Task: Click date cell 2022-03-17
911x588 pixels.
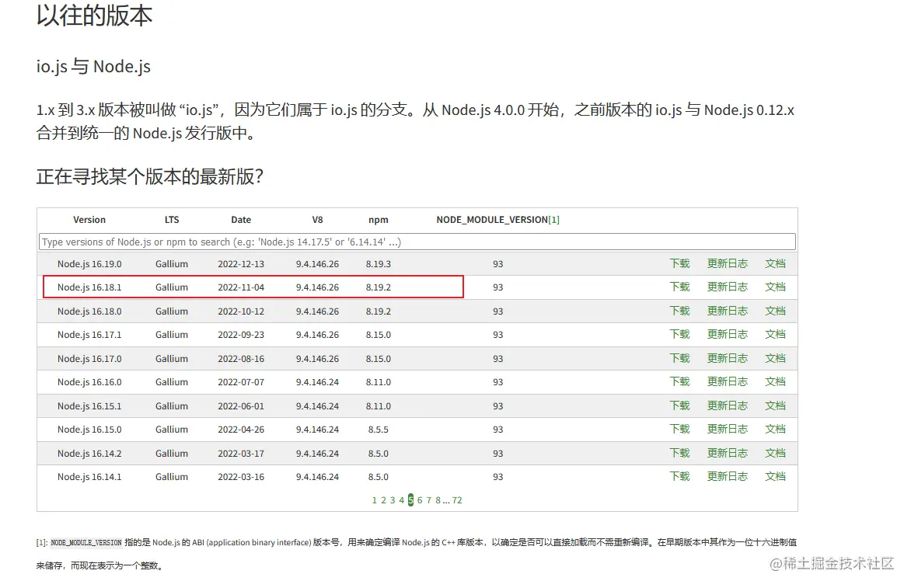Action: pos(241,454)
